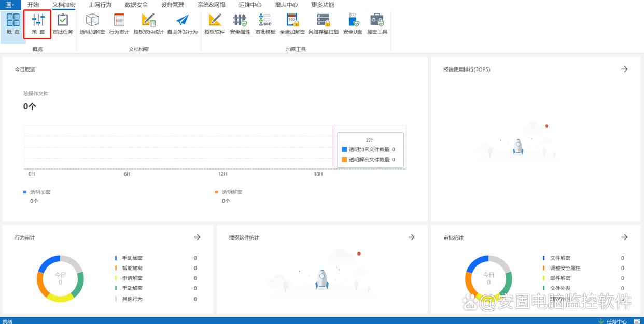Open 授权软件统计 statistics icon
This screenshot has height=324, width=644.
click(x=148, y=24)
